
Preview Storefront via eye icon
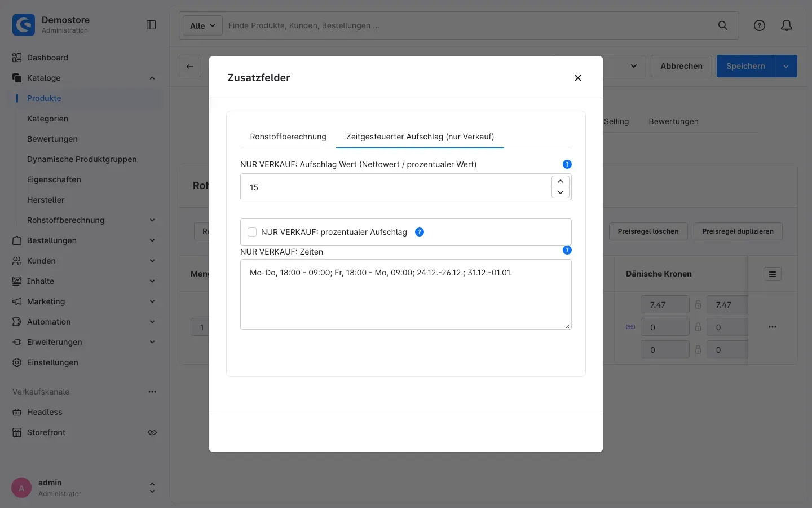[152, 432]
